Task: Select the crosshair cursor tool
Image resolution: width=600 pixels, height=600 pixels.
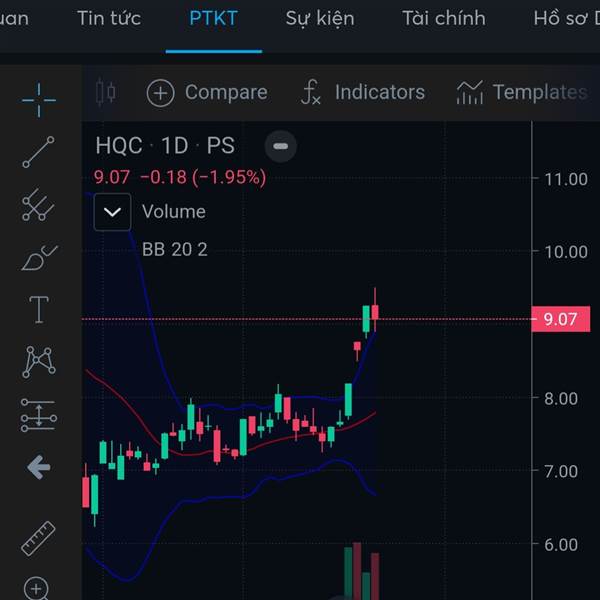Action: [39, 100]
